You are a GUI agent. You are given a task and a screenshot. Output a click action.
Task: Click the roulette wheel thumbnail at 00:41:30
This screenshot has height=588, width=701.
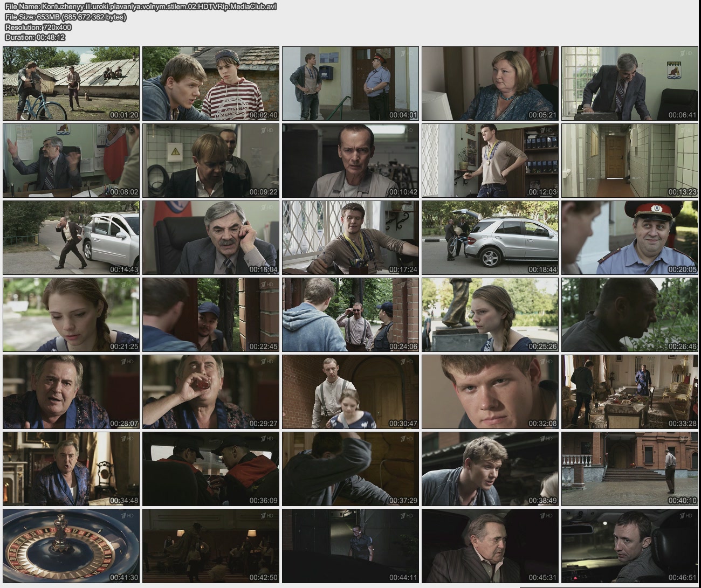point(71,545)
